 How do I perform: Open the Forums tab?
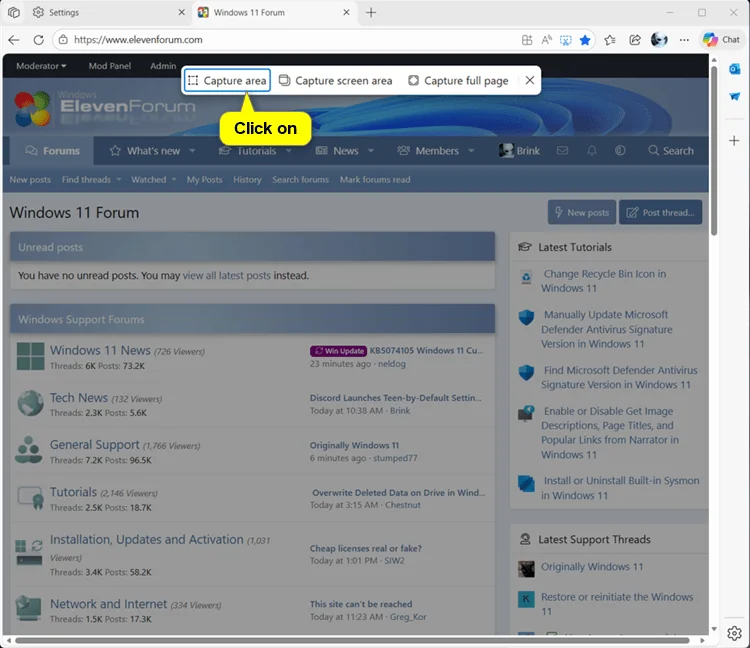pos(52,151)
